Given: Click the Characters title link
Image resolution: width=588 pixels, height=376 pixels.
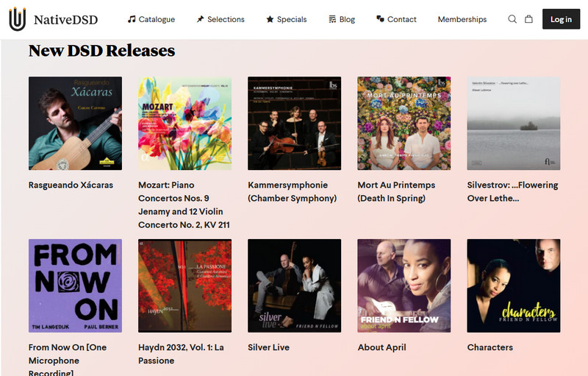Looking at the screenshot, I should [x=490, y=347].
